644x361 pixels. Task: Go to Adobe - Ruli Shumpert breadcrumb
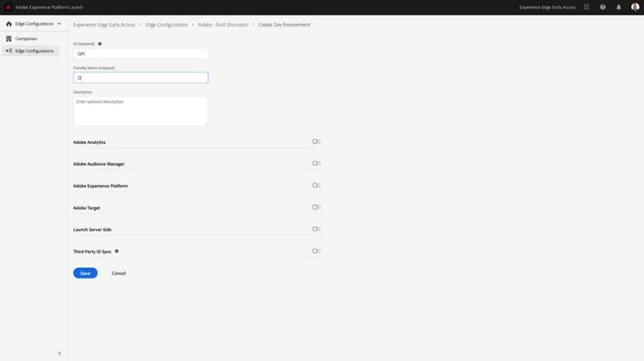point(223,25)
